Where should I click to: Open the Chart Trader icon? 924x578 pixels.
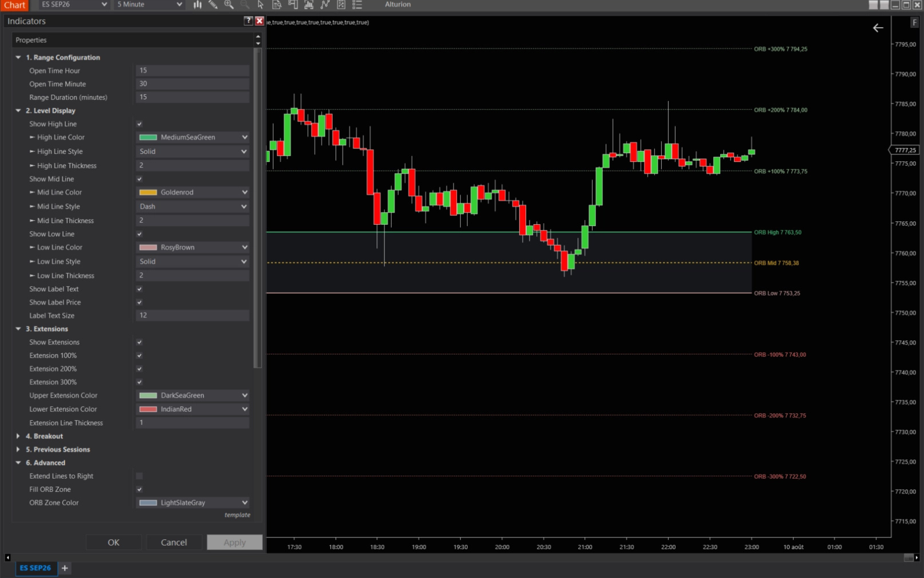pos(293,5)
